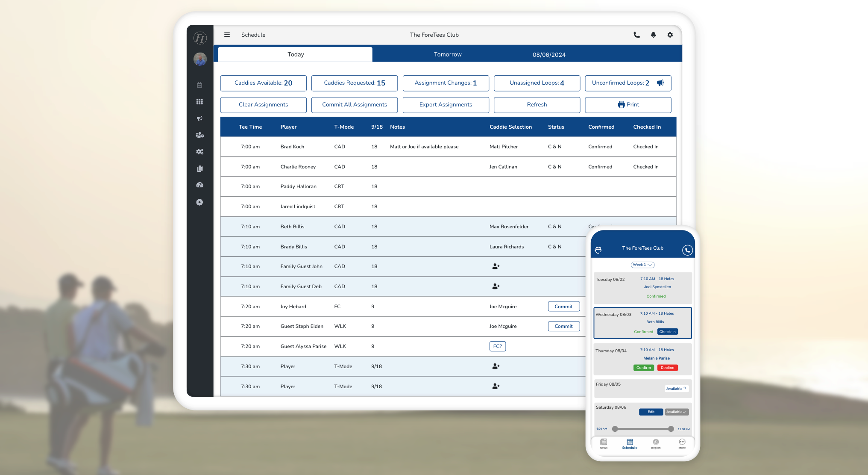
Task: Commit Joe Mcguire's 7:20 am assignment
Action: point(563,306)
